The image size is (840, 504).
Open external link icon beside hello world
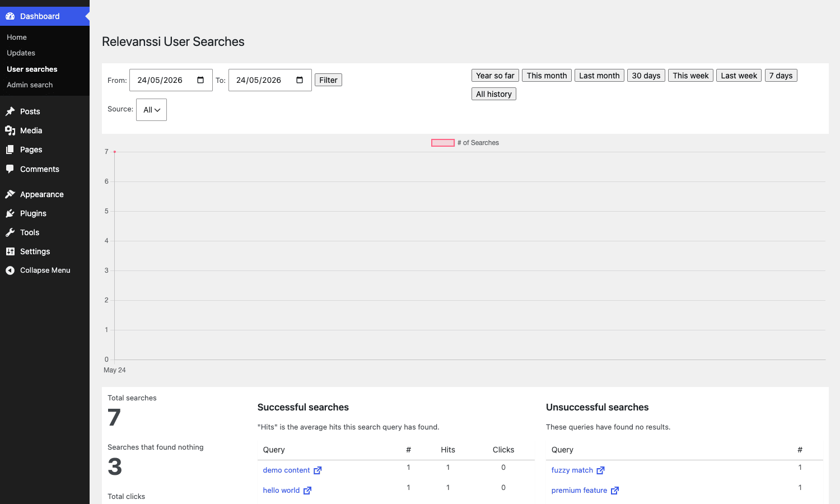pos(307,491)
